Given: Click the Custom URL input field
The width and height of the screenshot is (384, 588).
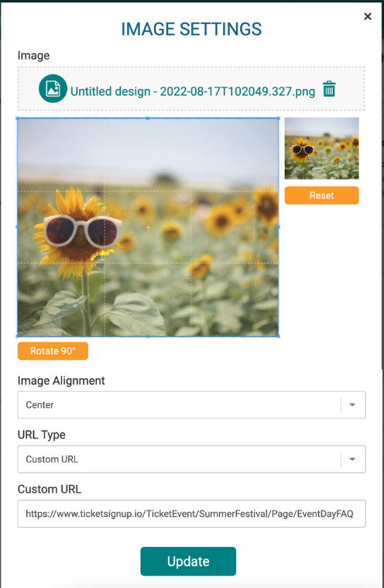Looking at the screenshot, I should click(x=191, y=514).
